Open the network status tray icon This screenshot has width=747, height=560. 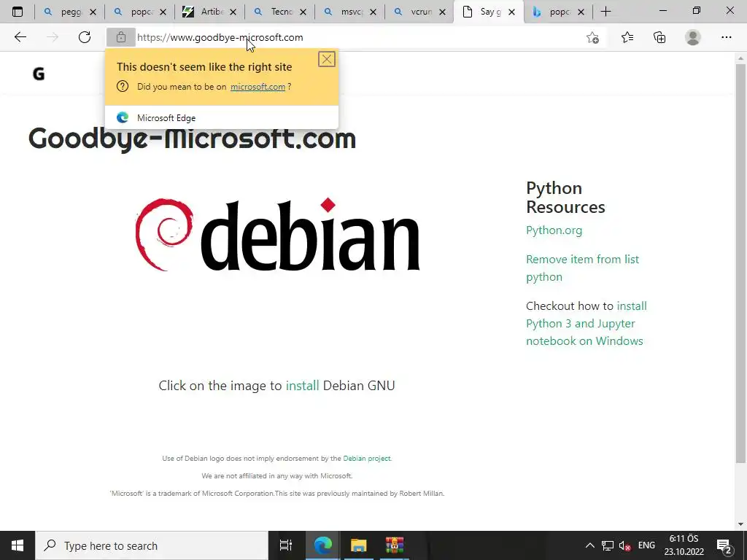coord(608,545)
